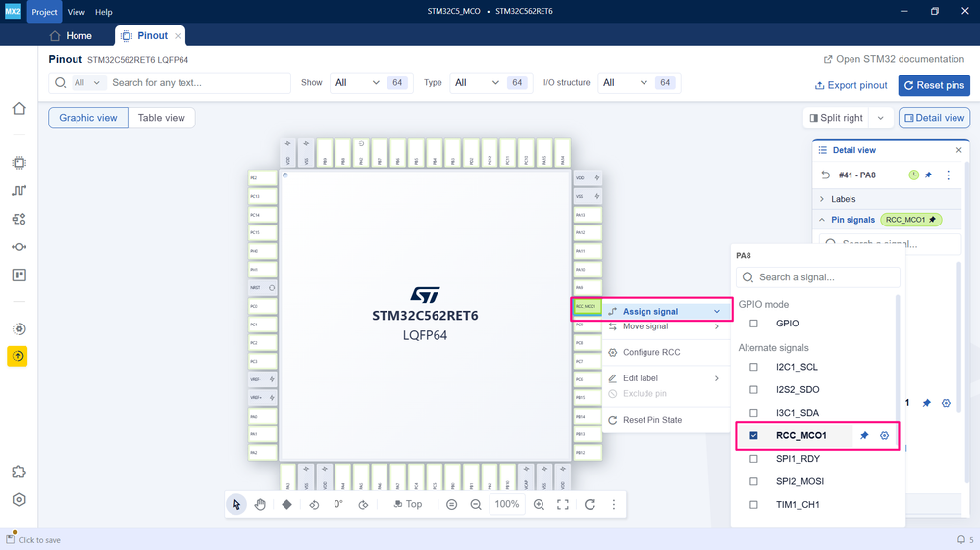This screenshot has height=550, width=980.
Task: Select the arrow pointer tool
Action: [x=236, y=505]
